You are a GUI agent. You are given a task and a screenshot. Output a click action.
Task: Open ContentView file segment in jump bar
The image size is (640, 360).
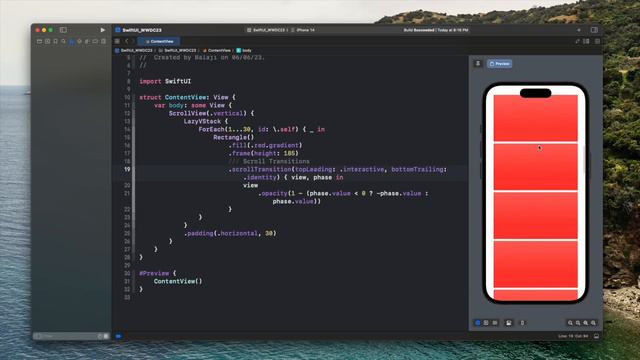click(217, 51)
